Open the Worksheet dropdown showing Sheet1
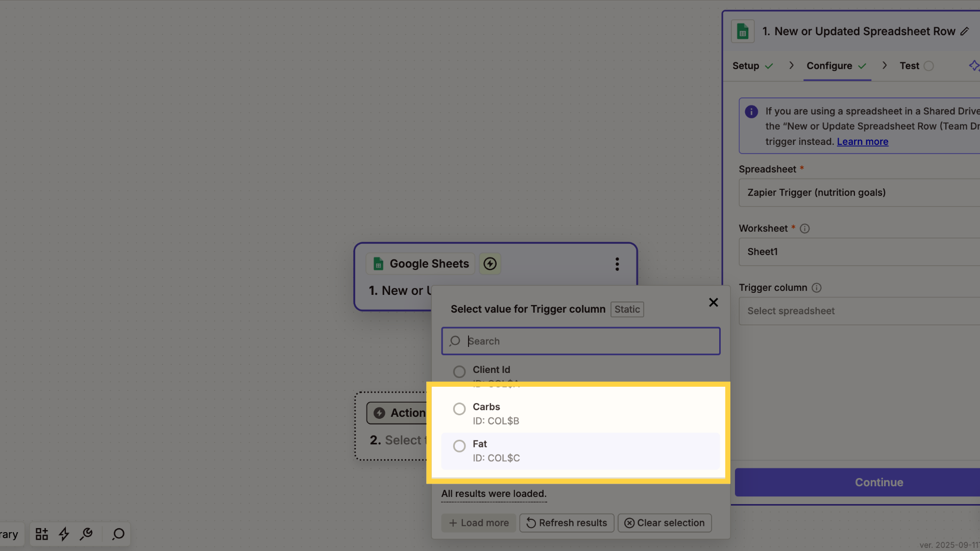Image resolution: width=980 pixels, height=551 pixels. tap(859, 252)
